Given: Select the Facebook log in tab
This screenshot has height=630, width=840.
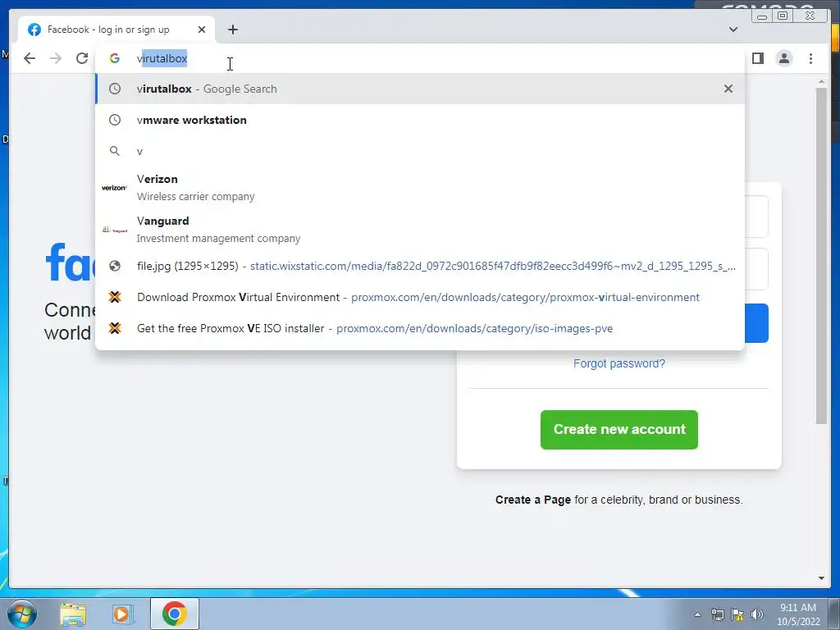Looking at the screenshot, I should click(x=116, y=30).
